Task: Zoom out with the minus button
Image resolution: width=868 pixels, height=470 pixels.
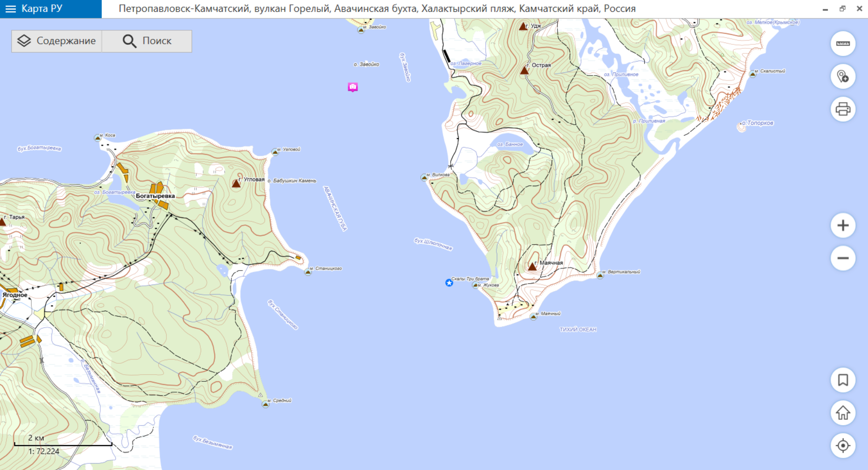Action: (x=843, y=258)
